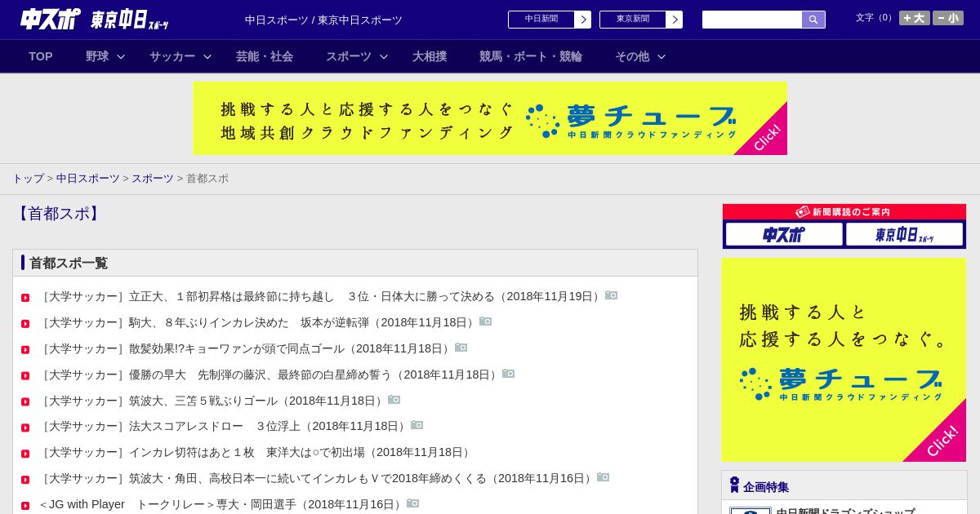Click red bullet icon for 駒大 article
The height and width of the screenshot is (514, 980).
[25, 324]
